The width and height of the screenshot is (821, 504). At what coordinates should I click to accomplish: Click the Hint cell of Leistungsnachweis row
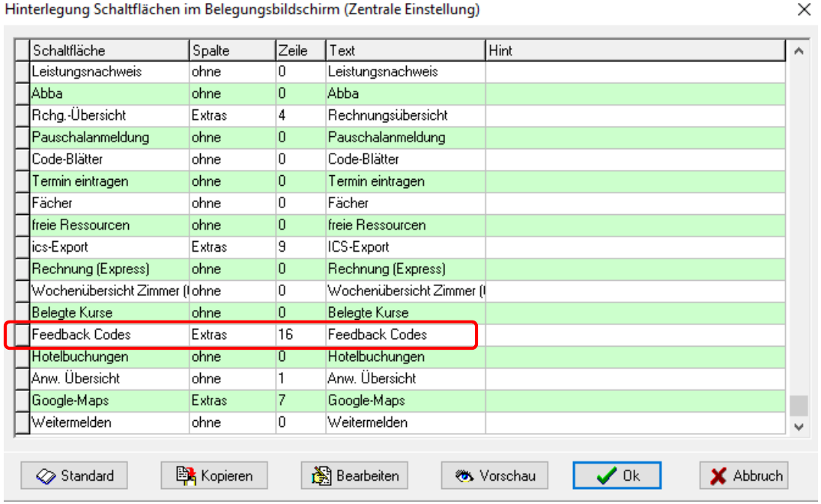point(635,72)
